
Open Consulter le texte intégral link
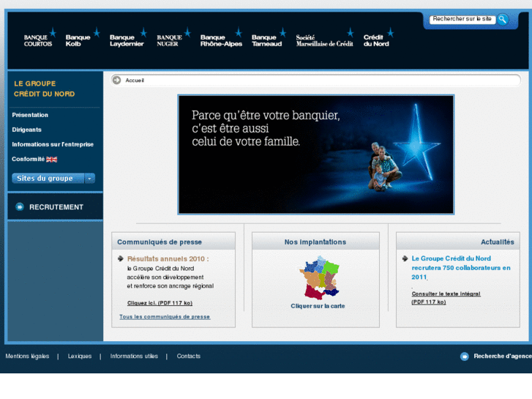pos(446,298)
